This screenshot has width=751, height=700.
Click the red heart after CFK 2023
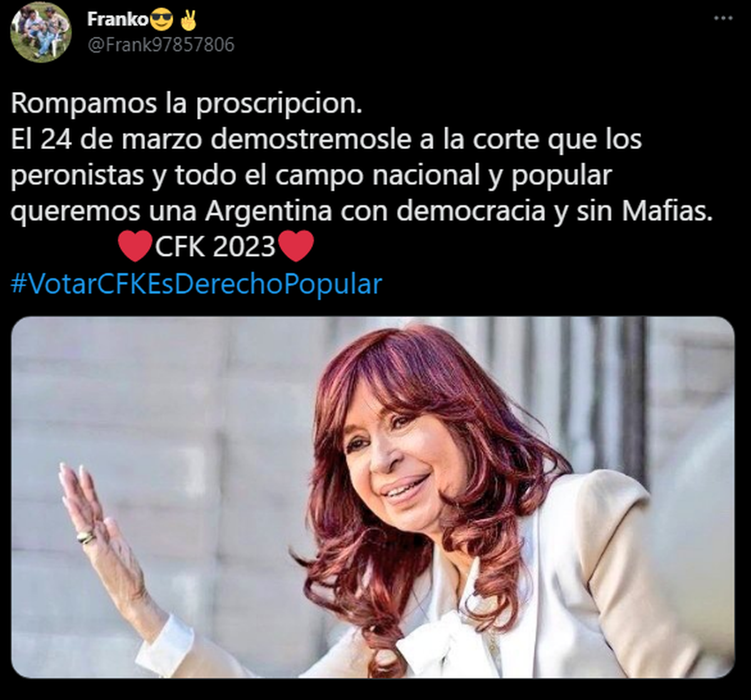pyautogui.click(x=295, y=246)
